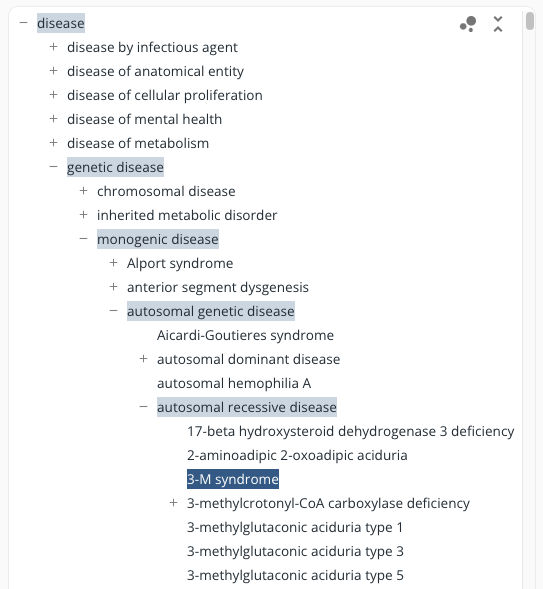Screen dimensions: 543x589
Task: Click the vertical scrollbar thumb
Action: [x=530, y=21]
